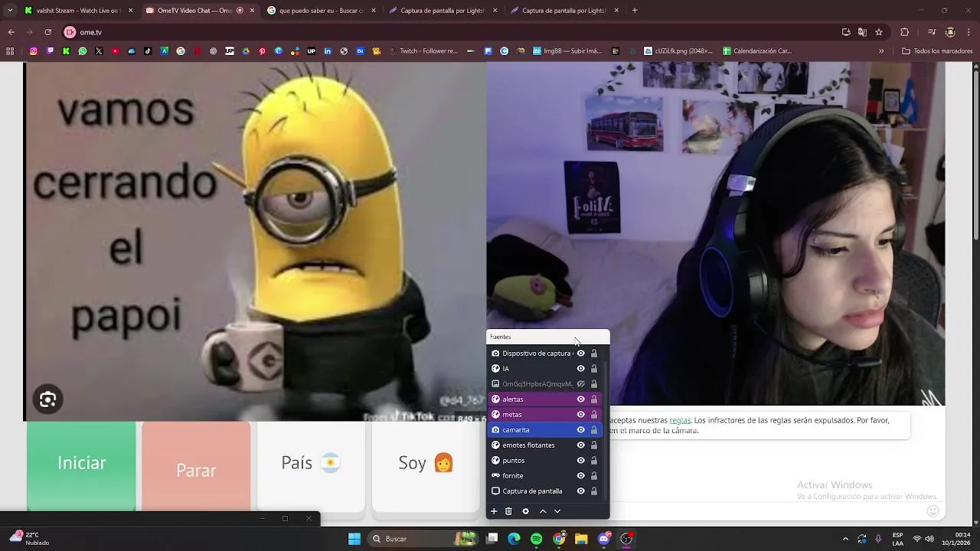980x551 pixels.
Task: Open the Windows Start menu
Action: 354,539
